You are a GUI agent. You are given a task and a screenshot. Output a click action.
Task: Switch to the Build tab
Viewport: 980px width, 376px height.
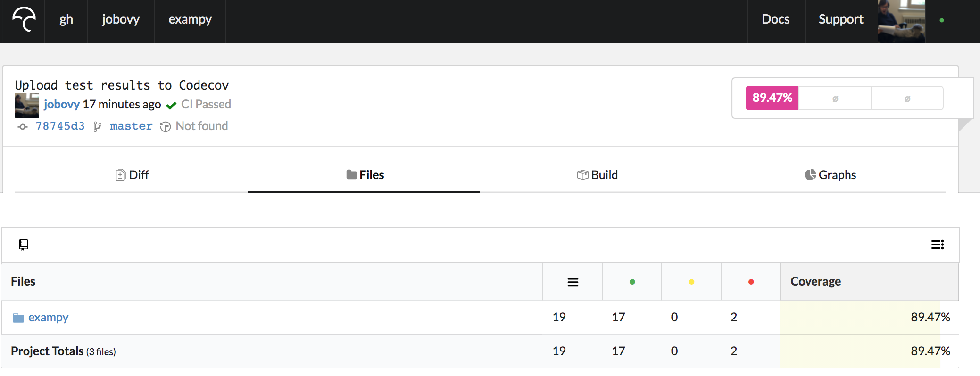coord(597,175)
